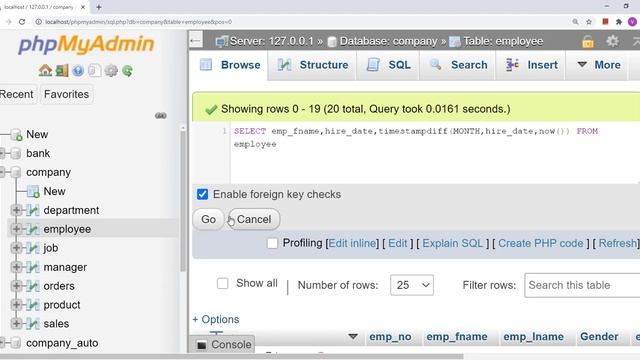Click the department table icon
The image size is (640, 360).
point(33,210)
